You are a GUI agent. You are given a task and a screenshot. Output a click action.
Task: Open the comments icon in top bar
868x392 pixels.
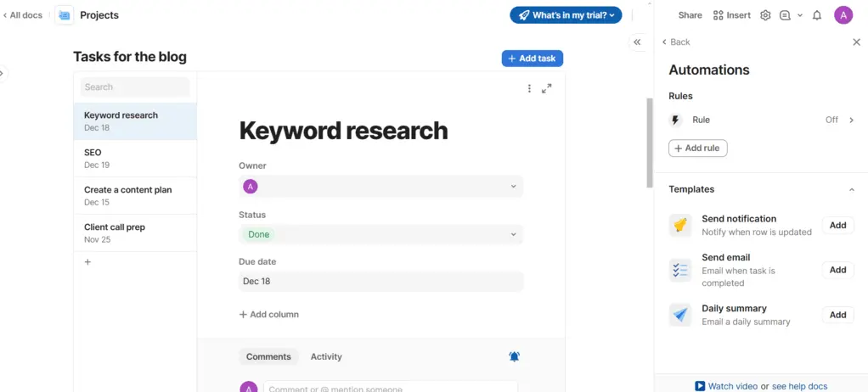(x=785, y=15)
